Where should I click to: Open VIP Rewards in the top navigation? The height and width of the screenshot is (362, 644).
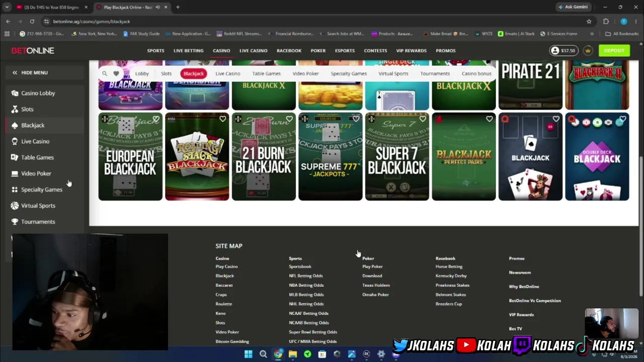pyautogui.click(x=411, y=51)
